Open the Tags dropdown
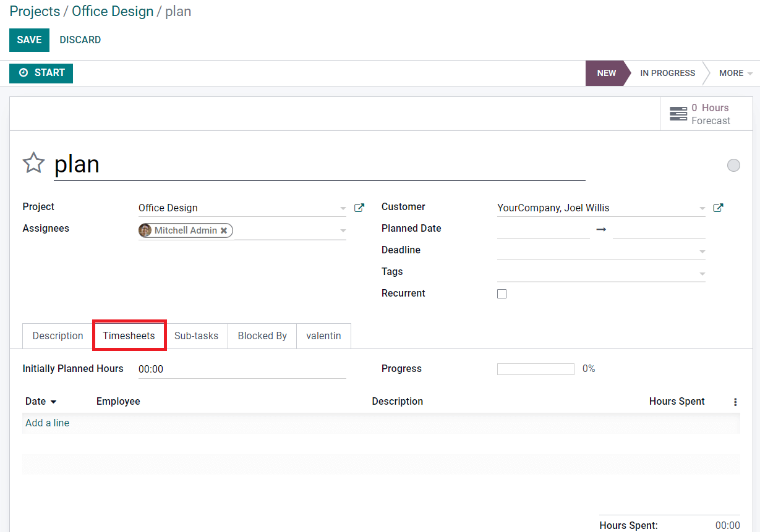Viewport: 760px width, 532px height. [x=702, y=274]
